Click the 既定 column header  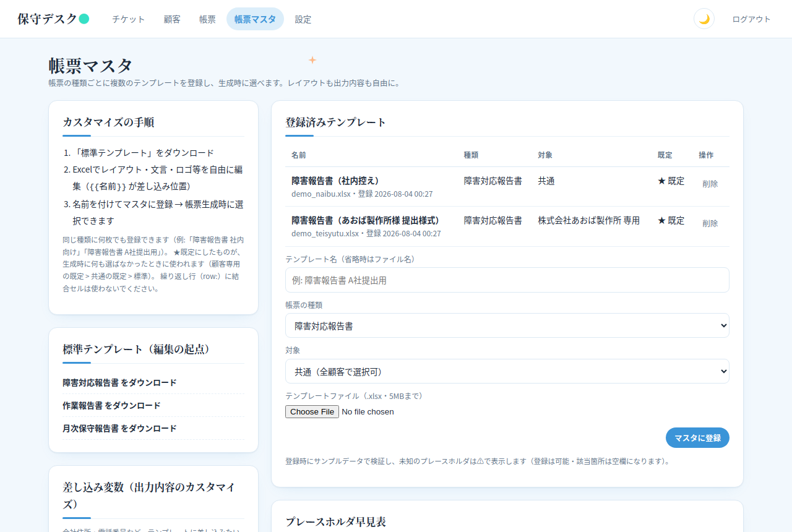[x=665, y=155]
